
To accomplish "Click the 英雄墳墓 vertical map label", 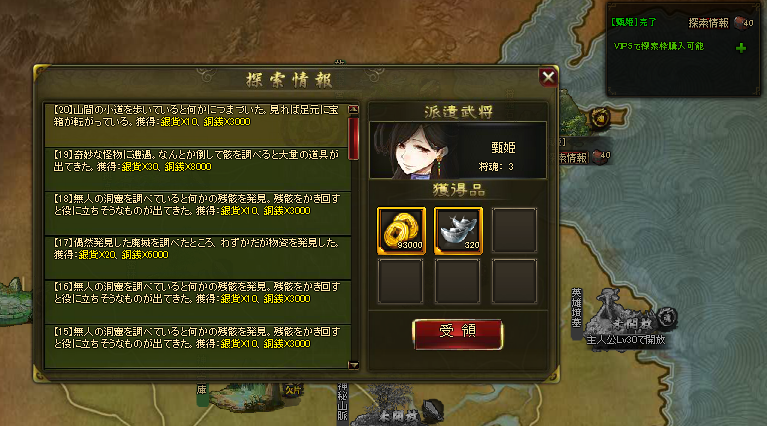I will 577,308.
